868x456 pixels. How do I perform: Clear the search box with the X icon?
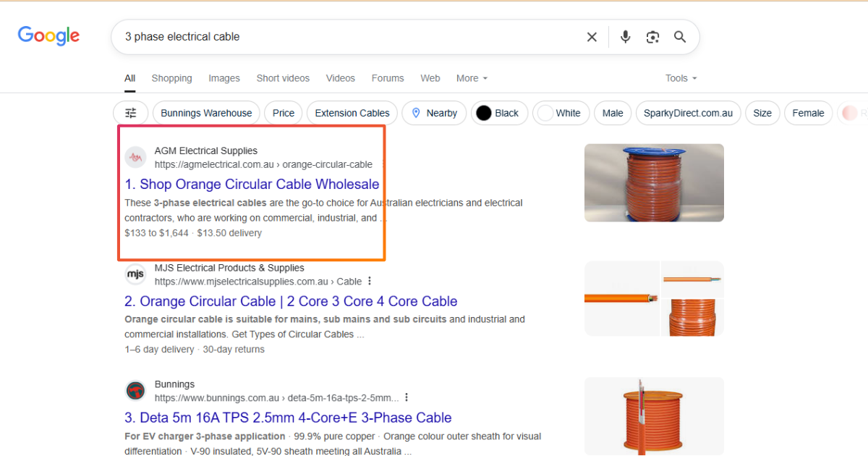592,37
